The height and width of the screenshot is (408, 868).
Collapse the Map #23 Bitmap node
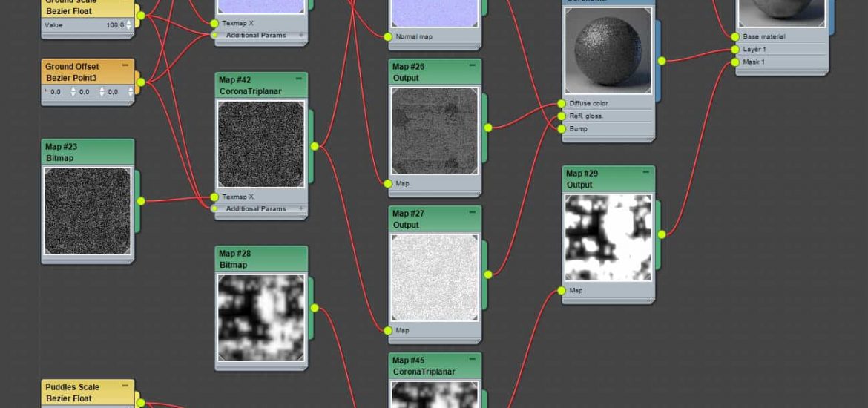tap(125, 145)
